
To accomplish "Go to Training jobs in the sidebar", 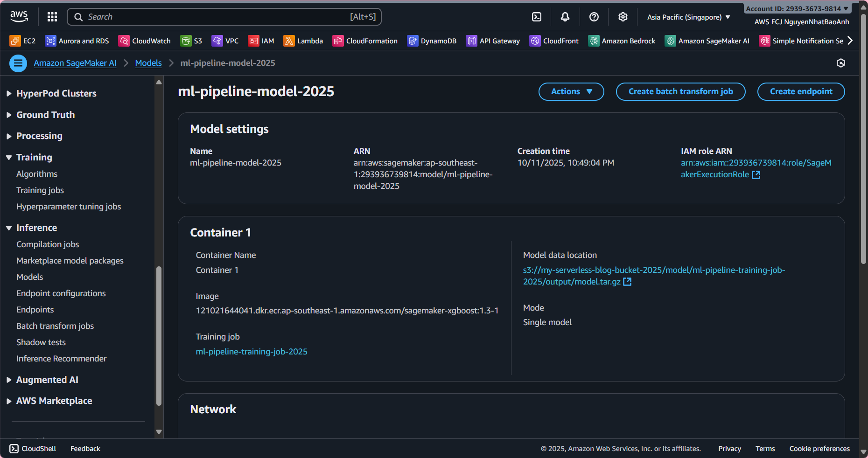I will click(x=40, y=190).
